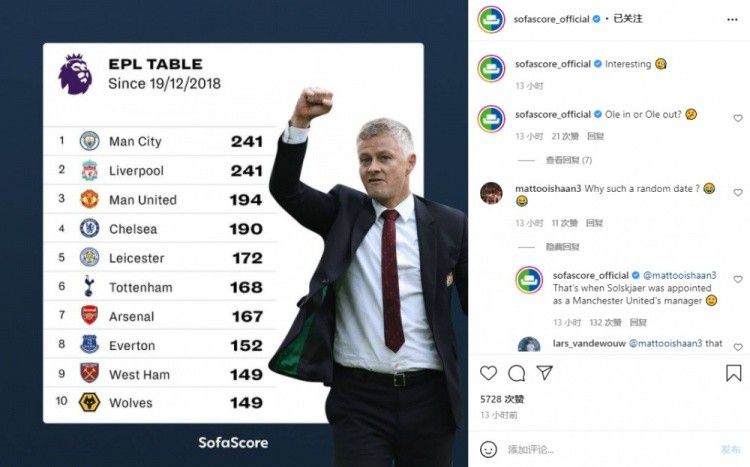Image resolution: width=750 pixels, height=467 pixels.
Task: View the 5728 likes list
Action: coord(499,398)
